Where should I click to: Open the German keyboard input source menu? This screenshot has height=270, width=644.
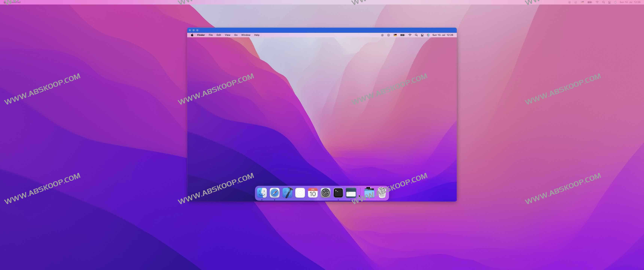(x=395, y=35)
